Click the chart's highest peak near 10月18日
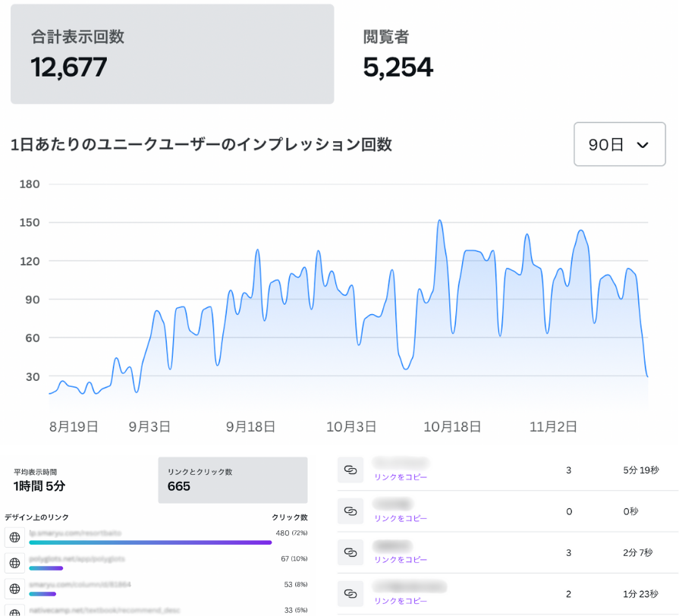The height and width of the screenshot is (616, 679). (x=439, y=221)
